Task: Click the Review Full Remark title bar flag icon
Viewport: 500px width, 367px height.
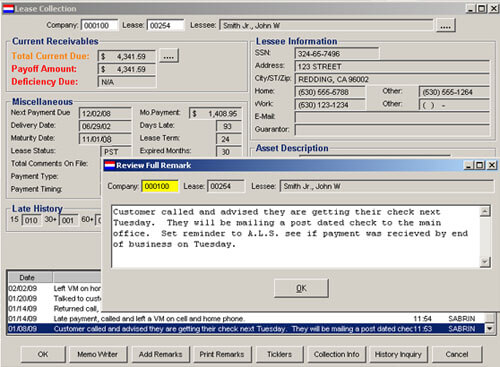Action: 109,165
